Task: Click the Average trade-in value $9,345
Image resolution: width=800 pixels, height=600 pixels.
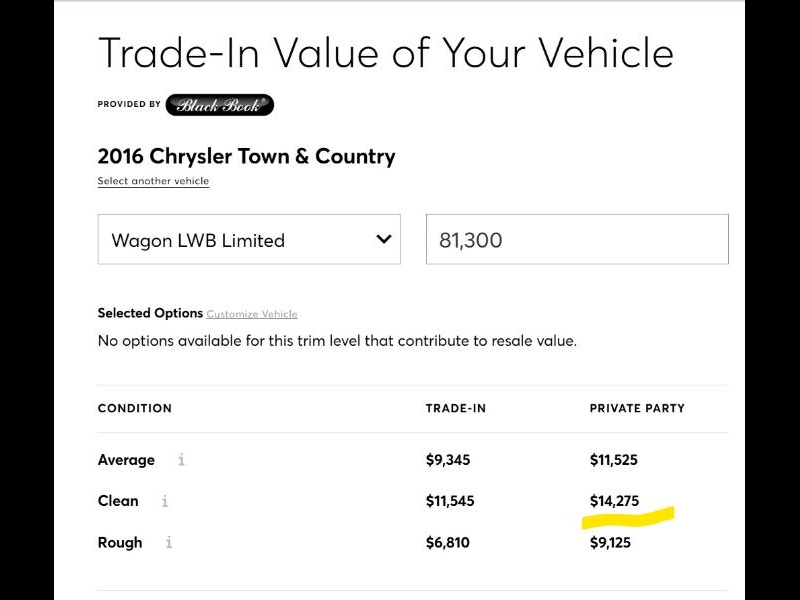Action: pos(448,460)
